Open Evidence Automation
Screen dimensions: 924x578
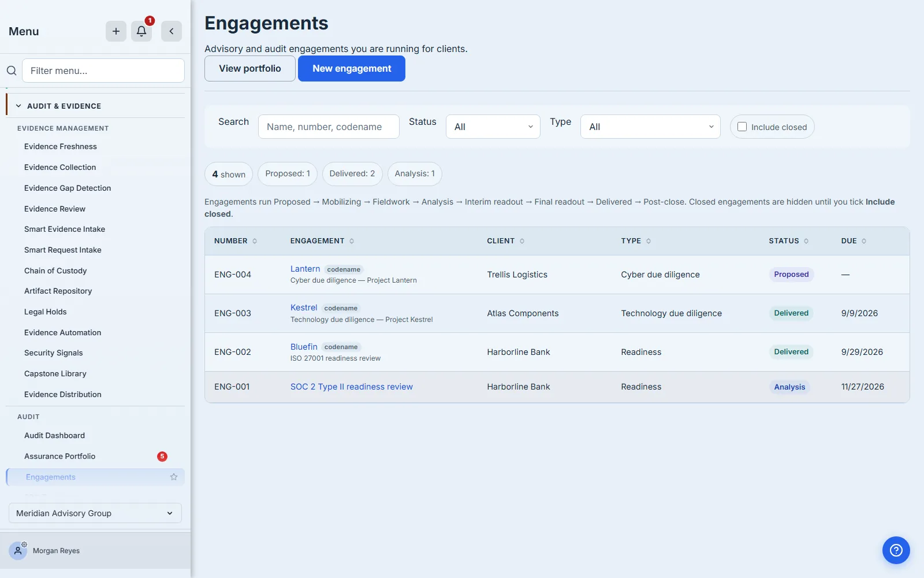pyautogui.click(x=63, y=333)
